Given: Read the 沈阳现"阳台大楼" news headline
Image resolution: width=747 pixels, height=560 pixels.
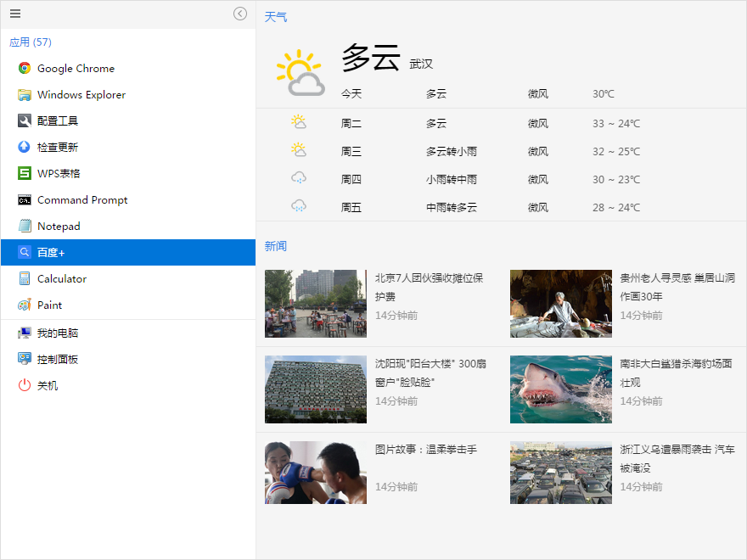Looking at the screenshot, I should click(x=430, y=372).
